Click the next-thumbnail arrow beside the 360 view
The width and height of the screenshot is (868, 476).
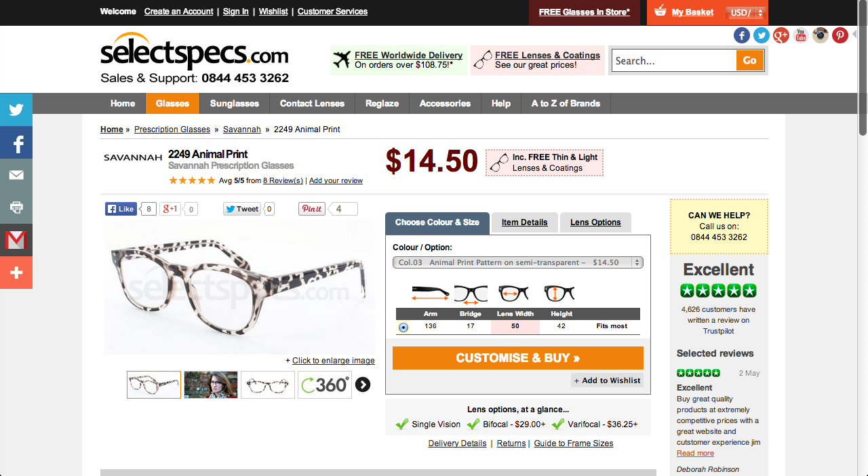pyautogui.click(x=363, y=384)
